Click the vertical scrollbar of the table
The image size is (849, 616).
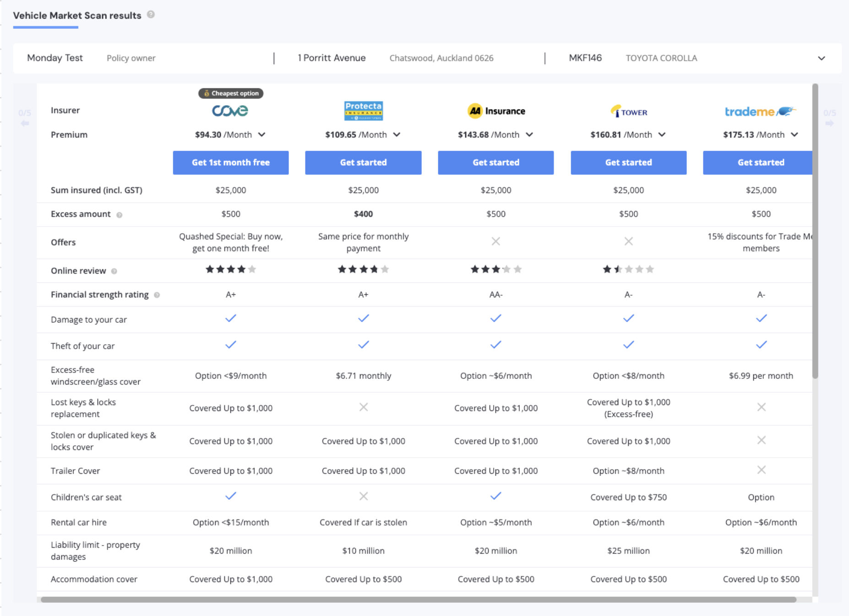pos(815,231)
